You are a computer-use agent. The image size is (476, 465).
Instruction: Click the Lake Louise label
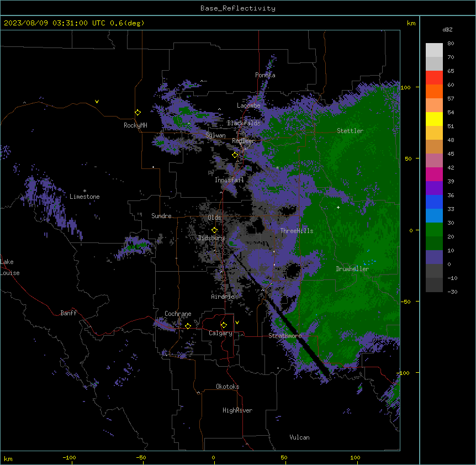pyautogui.click(x=10, y=267)
